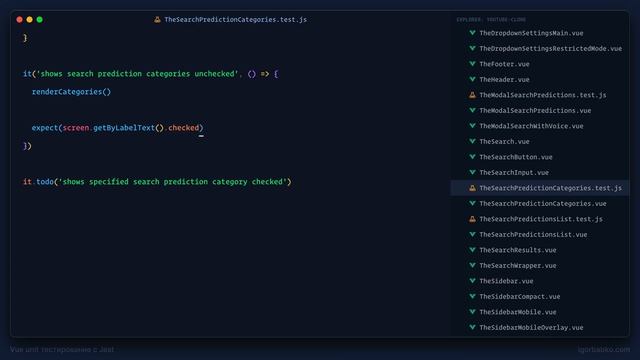The image size is (640, 360).
Task: Click flask test icon beside TheModalSearchPredictions.test.js
Action: tap(472, 95)
